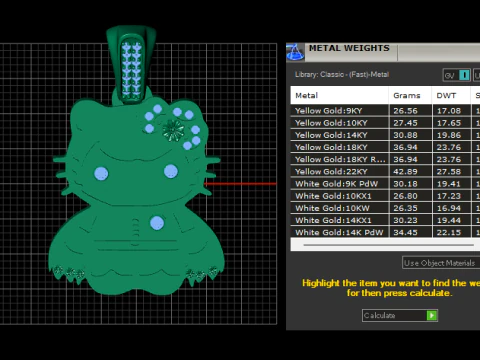
Task: Click the horizontal scrollbar below the metal table
Action: pyautogui.click(x=388, y=245)
